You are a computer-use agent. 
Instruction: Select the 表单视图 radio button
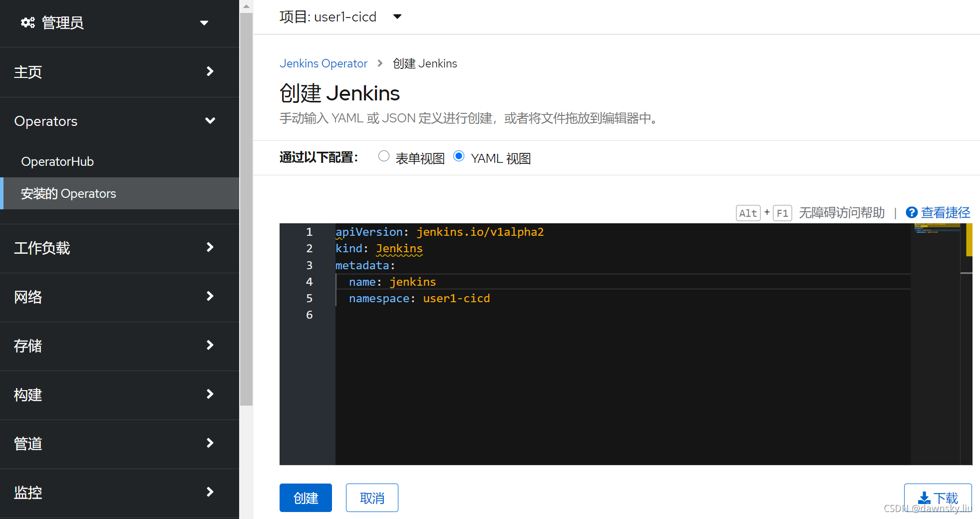(x=383, y=156)
